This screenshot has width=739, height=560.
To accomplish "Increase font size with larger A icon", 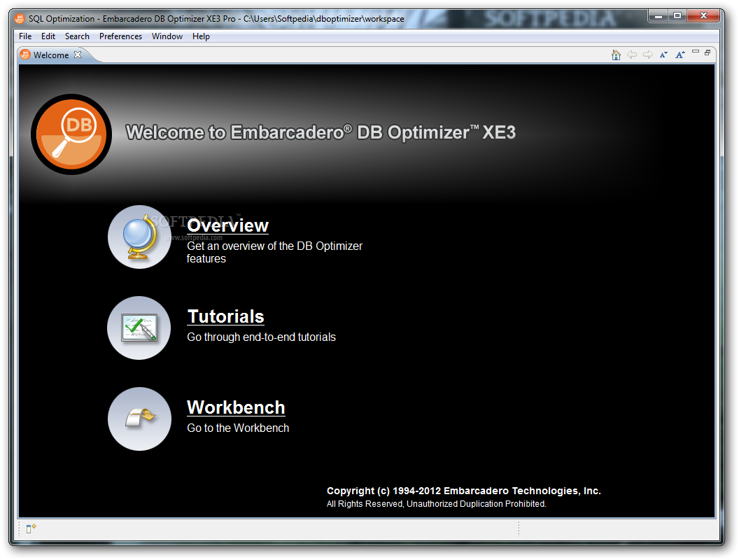I will (680, 55).
